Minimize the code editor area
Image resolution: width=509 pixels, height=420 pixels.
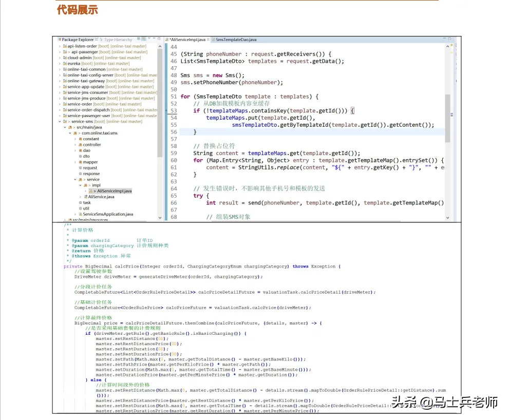click(x=444, y=39)
